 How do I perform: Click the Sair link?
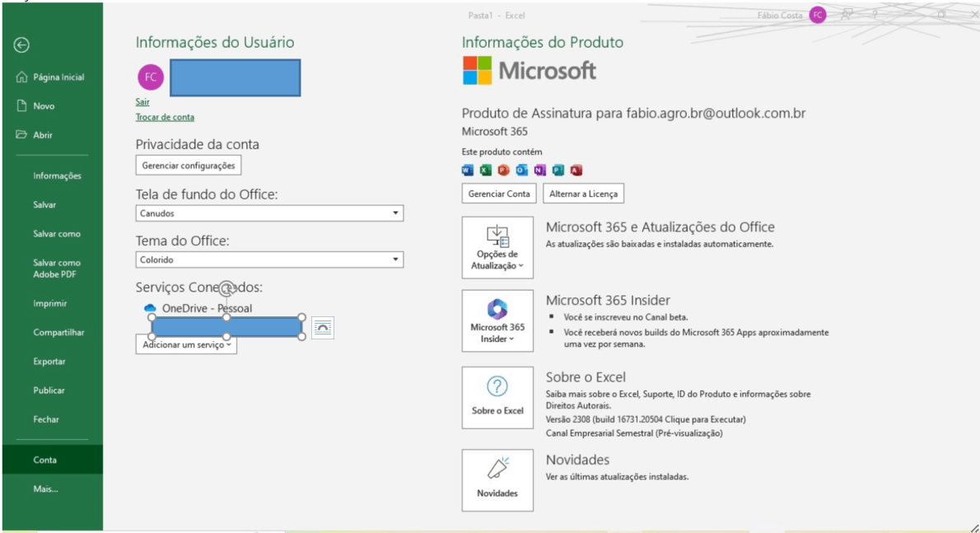[142, 102]
